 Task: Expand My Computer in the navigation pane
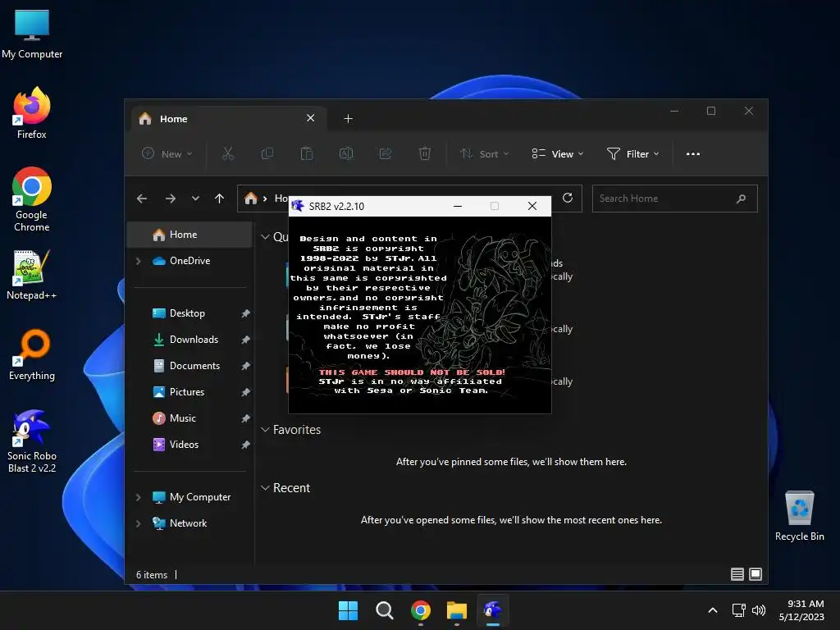click(x=138, y=497)
